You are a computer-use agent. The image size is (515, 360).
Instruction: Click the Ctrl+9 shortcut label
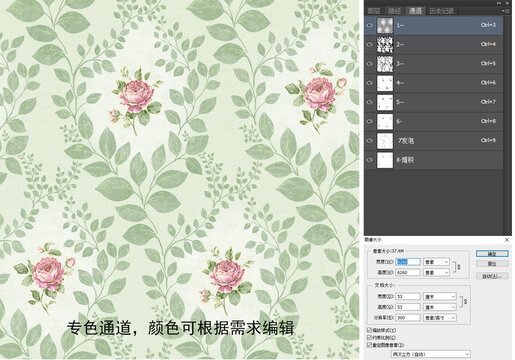(488, 140)
